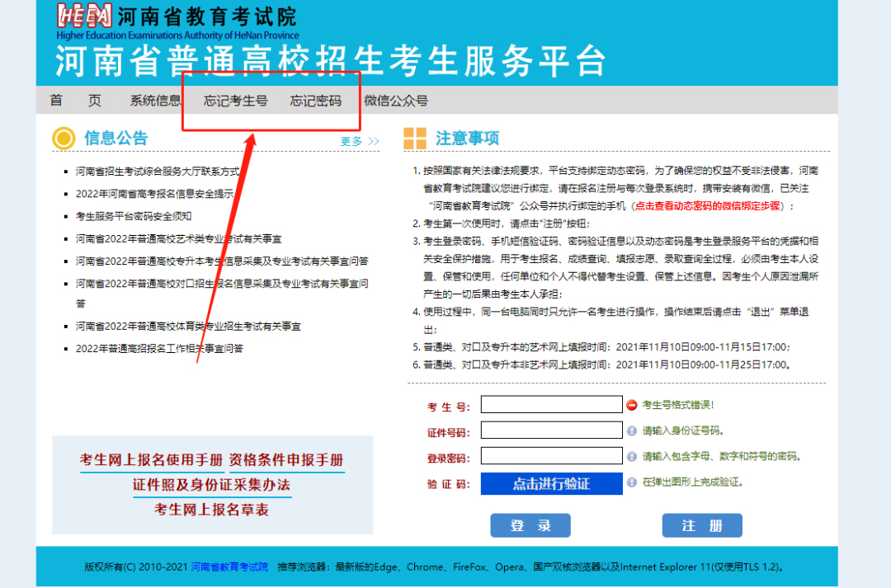Click the 更多 >> chevron link

point(361,140)
